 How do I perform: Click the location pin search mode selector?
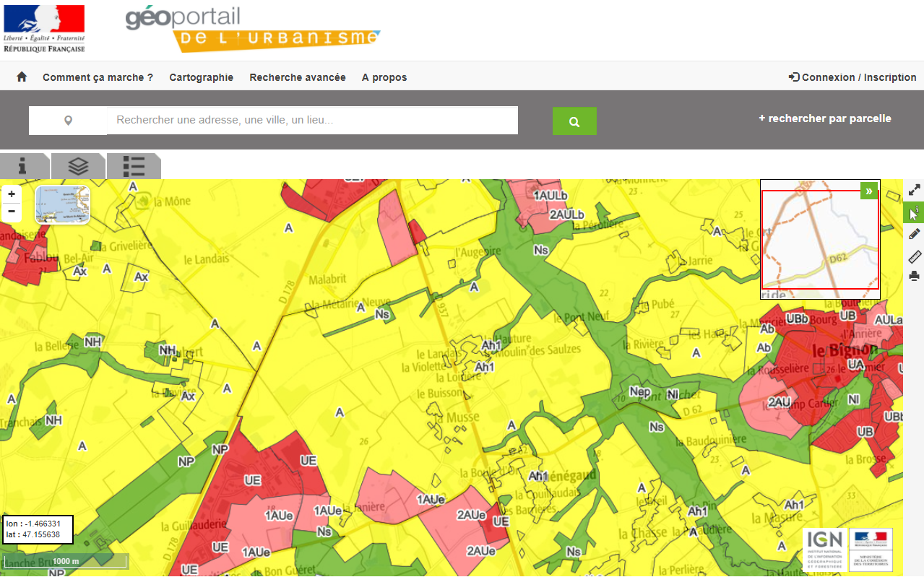(x=68, y=121)
